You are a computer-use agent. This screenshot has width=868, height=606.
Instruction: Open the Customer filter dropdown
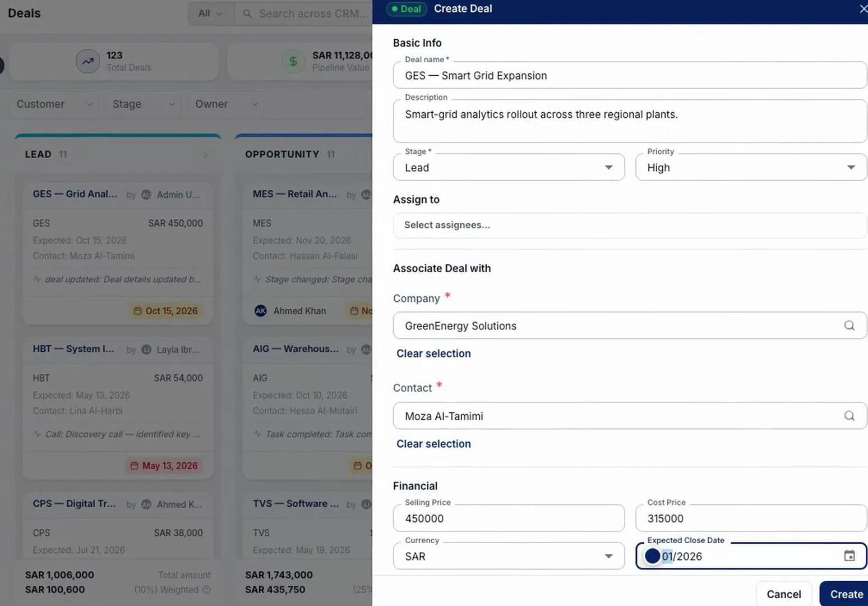click(54, 104)
